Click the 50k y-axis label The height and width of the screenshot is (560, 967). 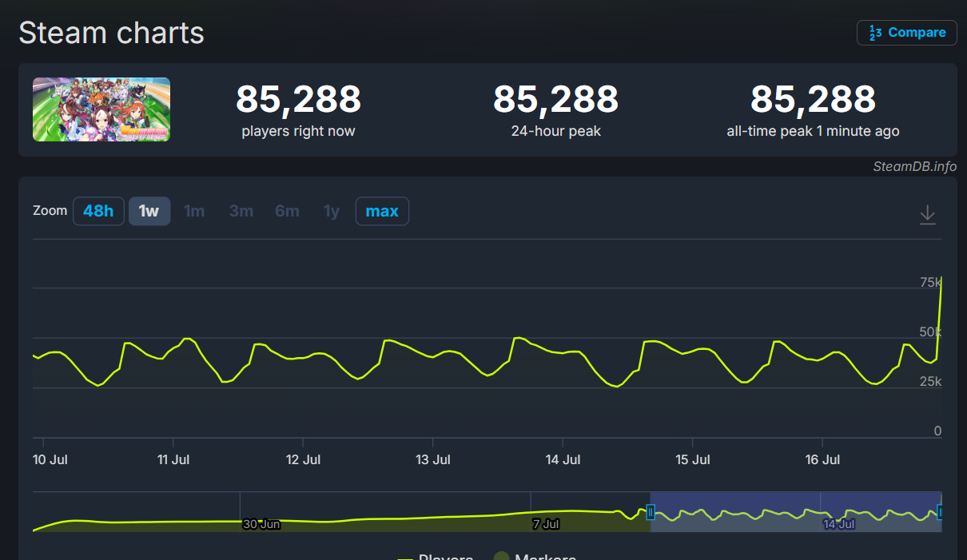(x=931, y=332)
